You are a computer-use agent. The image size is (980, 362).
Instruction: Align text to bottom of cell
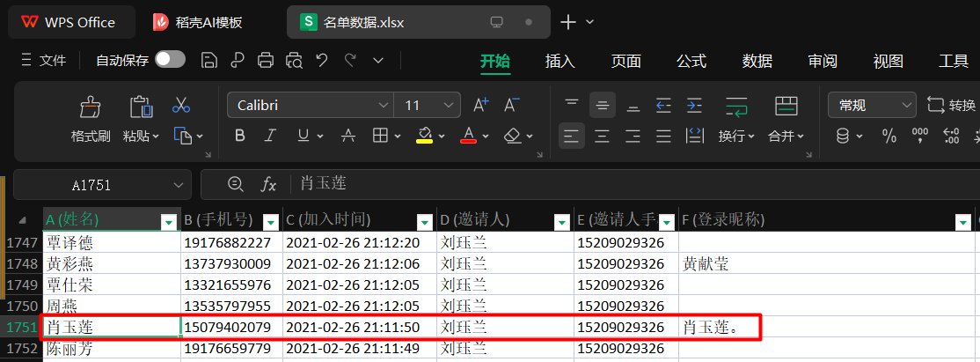pos(633,107)
